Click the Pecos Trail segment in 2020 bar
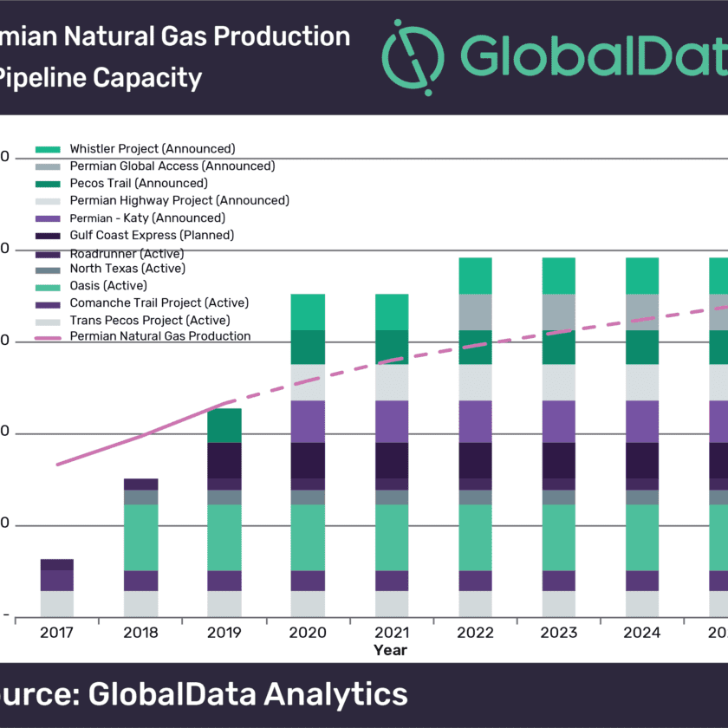This screenshot has width=728, height=728. [x=308, y=348]
